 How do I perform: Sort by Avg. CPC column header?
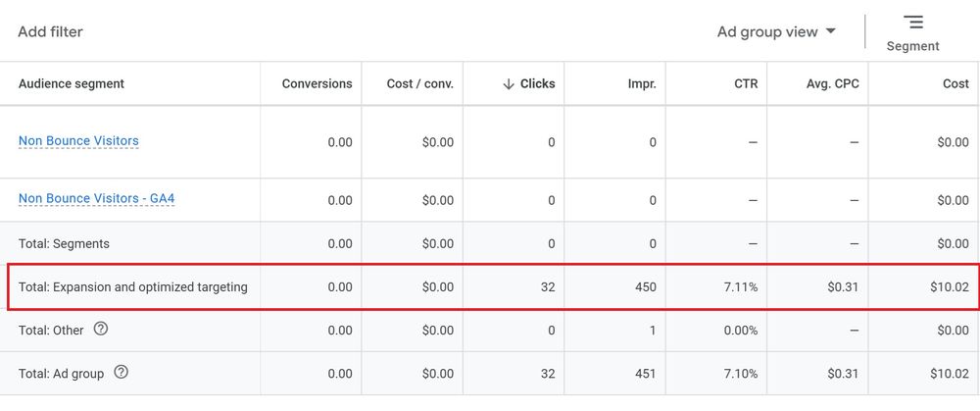tap(832, 84)
